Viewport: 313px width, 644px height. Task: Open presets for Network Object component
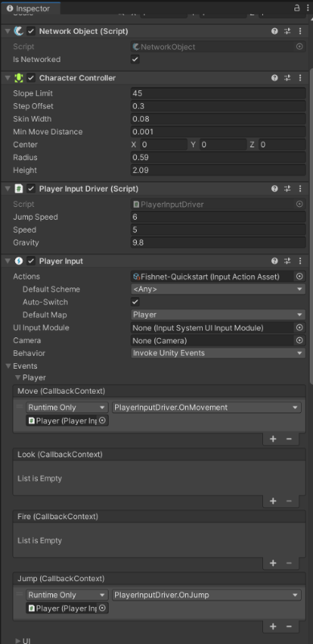click(287, 31)
